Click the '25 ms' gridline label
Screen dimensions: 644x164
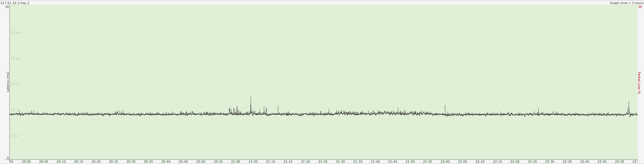pyautogui.click(x=16, y=33)
